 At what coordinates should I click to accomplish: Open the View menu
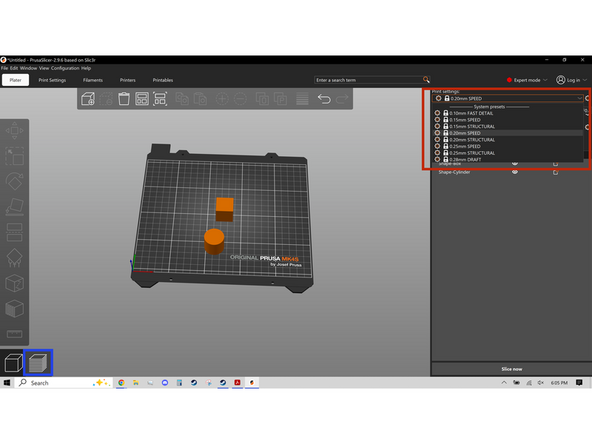[x=44, y=68]
